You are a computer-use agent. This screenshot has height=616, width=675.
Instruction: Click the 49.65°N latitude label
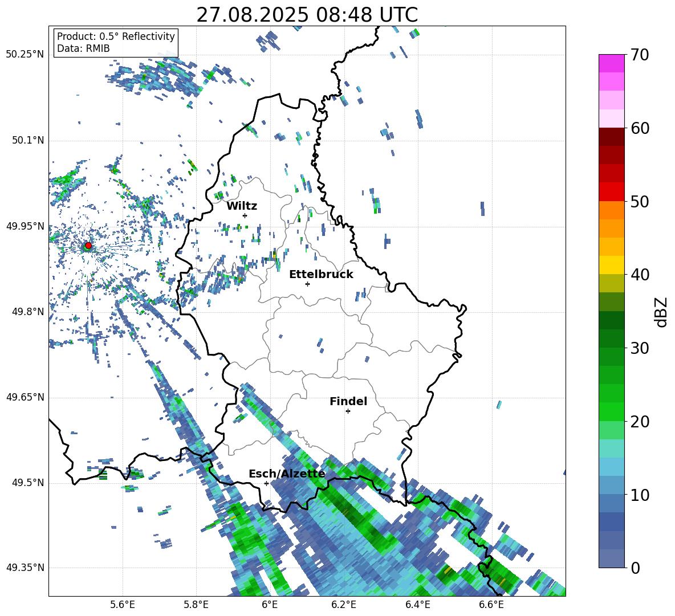(x=25, y=397)
